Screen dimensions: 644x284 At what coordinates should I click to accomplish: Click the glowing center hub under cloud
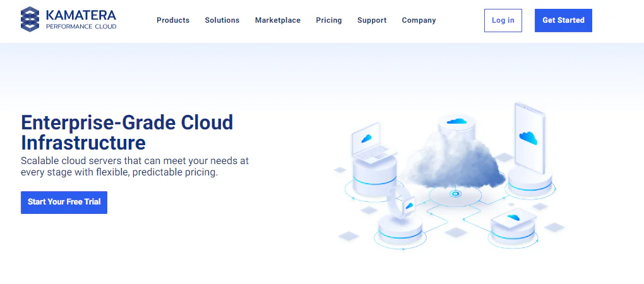click(455, 194)
